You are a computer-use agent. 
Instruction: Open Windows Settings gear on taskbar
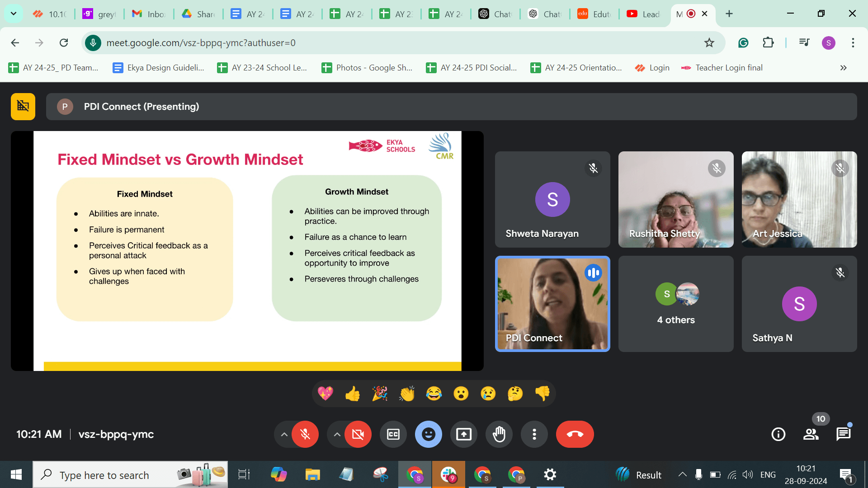click(x=550, y=474)
